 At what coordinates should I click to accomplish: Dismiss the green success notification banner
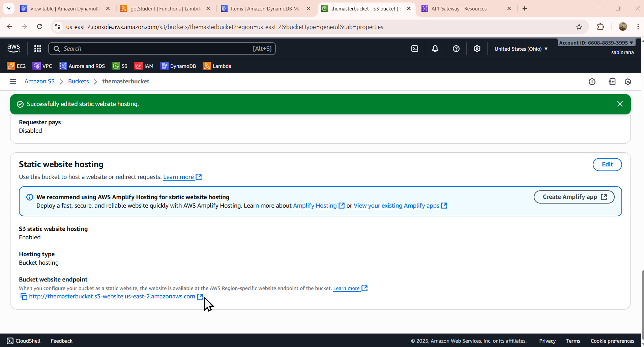(x=620, y=104)
